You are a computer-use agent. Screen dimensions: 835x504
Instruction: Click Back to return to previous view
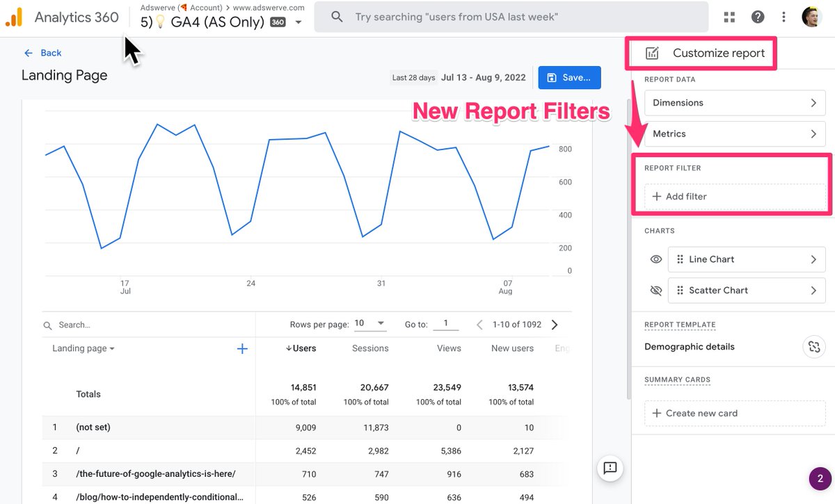[42, 53]
